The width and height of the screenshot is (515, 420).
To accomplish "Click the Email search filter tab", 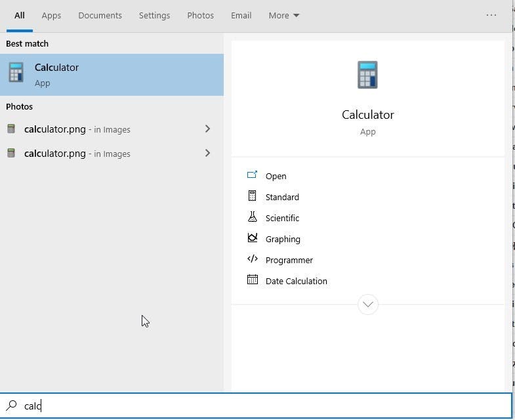I will pos(241,15).
